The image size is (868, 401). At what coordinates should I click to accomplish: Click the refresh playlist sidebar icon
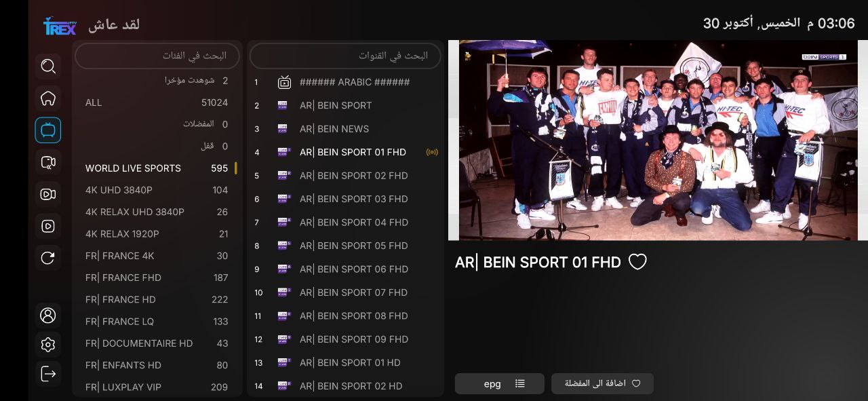click(x=48, y=258)
